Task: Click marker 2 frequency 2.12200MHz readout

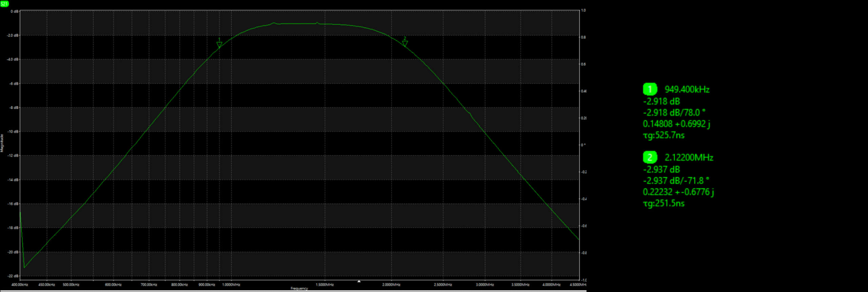Action: [x=689, y=158]
